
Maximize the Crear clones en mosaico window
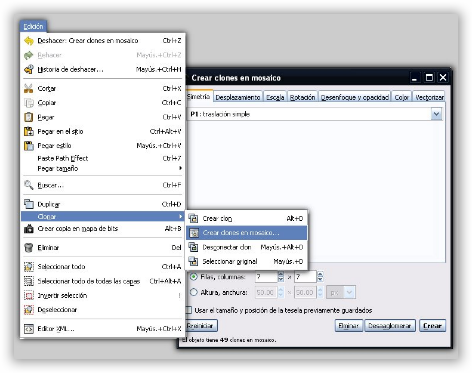429,78
